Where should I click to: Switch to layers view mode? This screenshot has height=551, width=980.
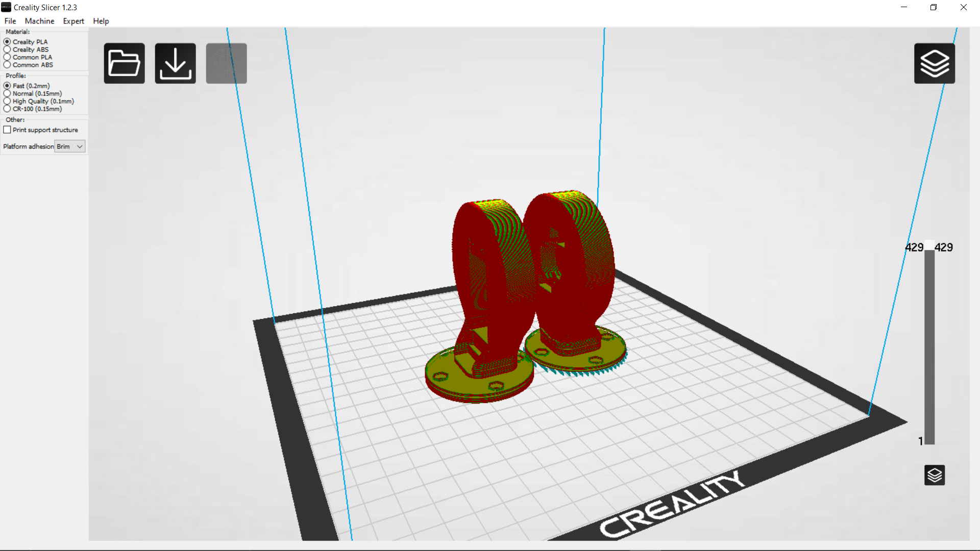pyautogui.click(x=934, y=63)
